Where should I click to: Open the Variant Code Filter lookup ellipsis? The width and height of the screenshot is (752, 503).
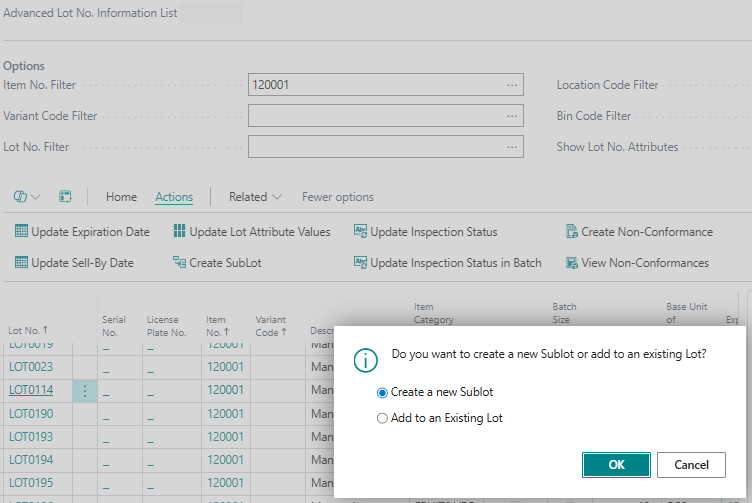coord(512,116)
